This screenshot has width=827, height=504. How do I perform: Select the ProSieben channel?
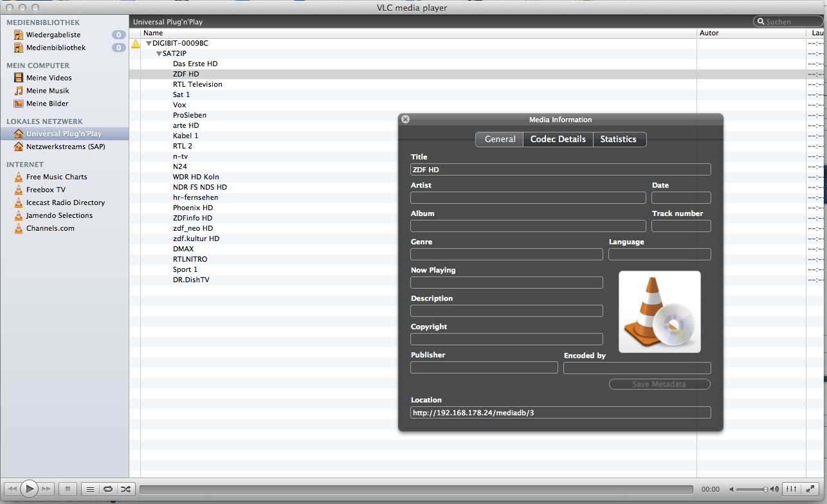[190, 116]
